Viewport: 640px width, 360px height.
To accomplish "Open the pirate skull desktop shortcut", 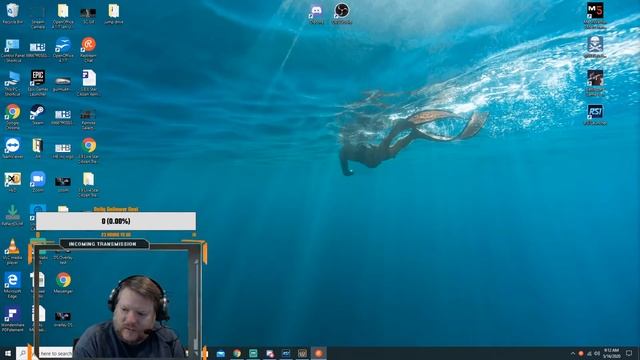I will click(595, 47).
